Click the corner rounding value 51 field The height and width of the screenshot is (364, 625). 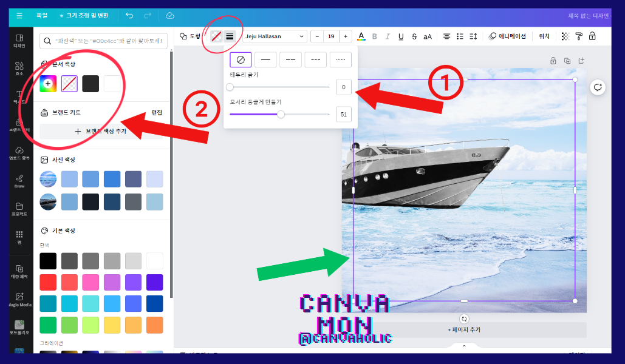click(x=344, y=114)
